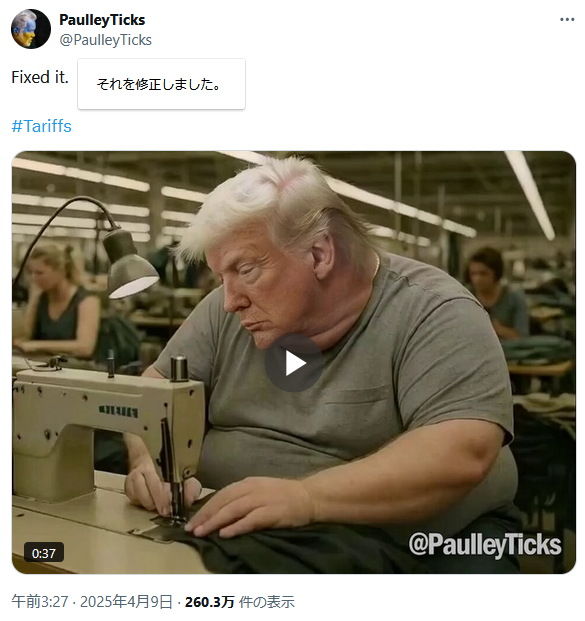
Task: Open the PaulleyTicks profile avatar
Action: coord(30,29)
